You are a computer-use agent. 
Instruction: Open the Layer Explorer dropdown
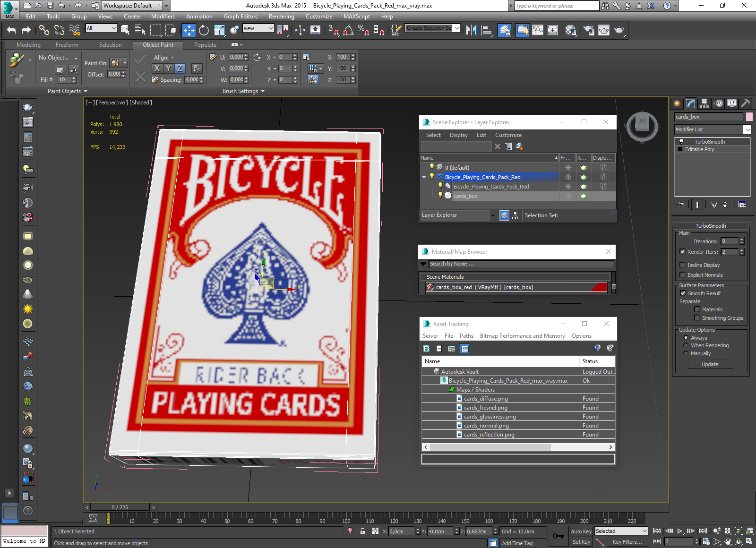coord(493,215)
